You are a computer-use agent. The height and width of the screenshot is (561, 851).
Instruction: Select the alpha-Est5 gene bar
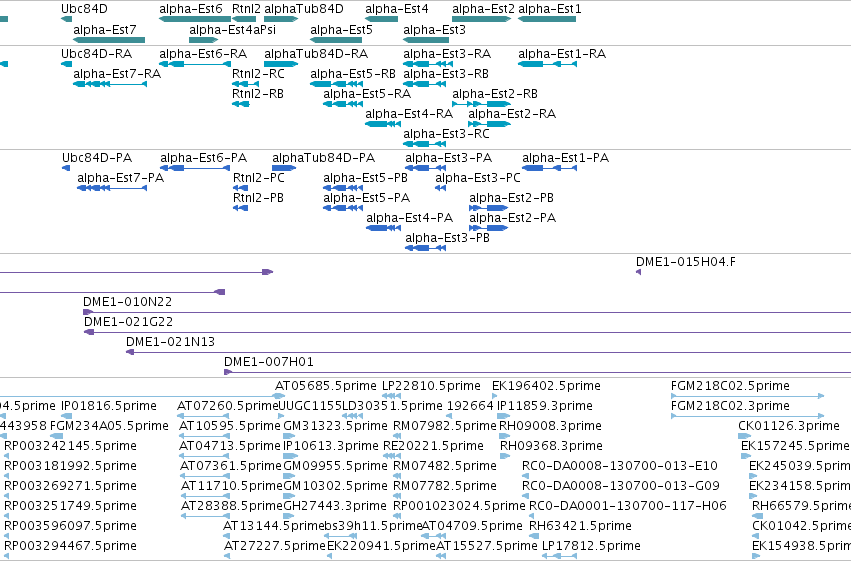[336, 40]
